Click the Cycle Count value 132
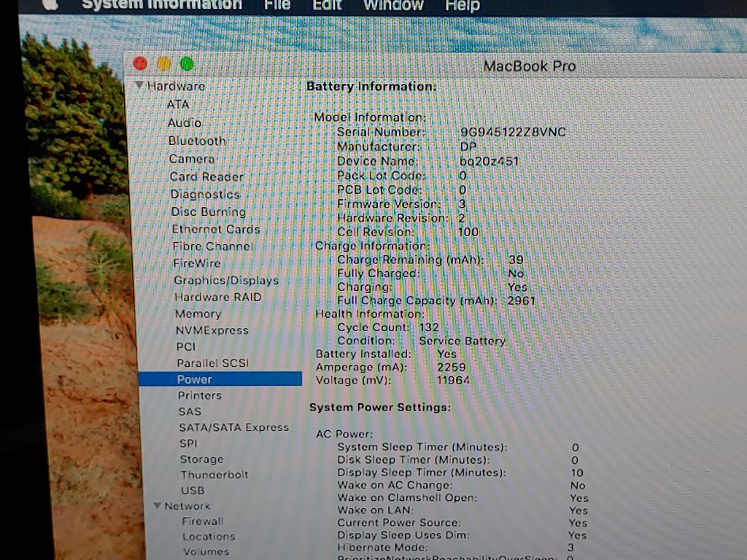The height and width of the screenshot is (560, 747). 429,327
